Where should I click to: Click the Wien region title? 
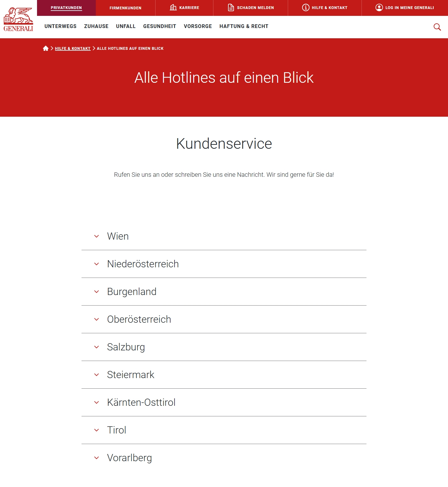coord(118,236)
